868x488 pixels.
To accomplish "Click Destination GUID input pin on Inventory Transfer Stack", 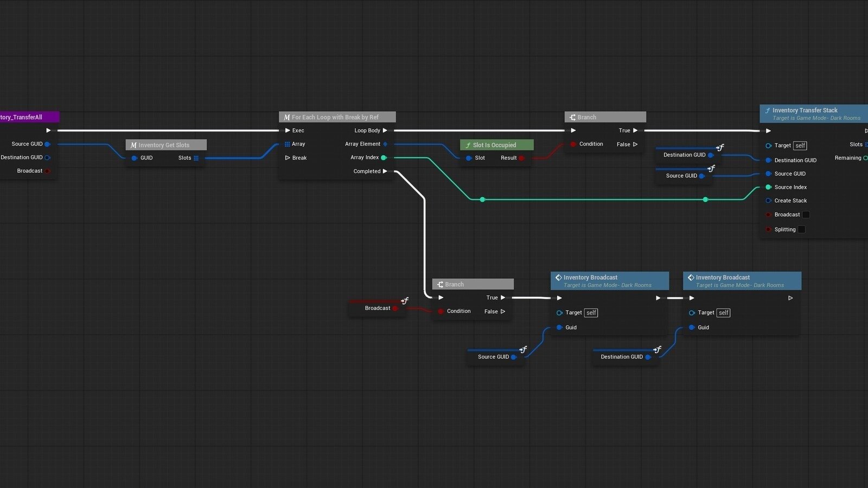I will (768, 160).
